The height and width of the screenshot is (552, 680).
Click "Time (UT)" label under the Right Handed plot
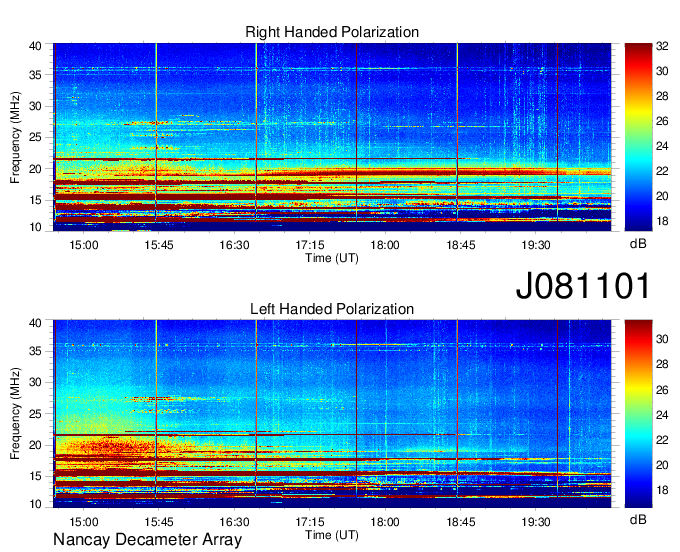click(332, 258)
